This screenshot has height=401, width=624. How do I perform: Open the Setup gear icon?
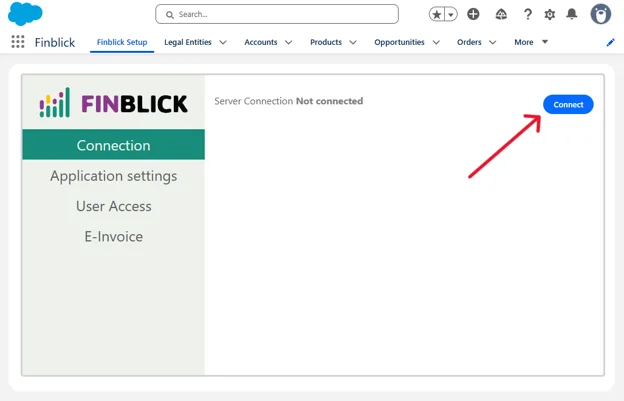(550, 15)
